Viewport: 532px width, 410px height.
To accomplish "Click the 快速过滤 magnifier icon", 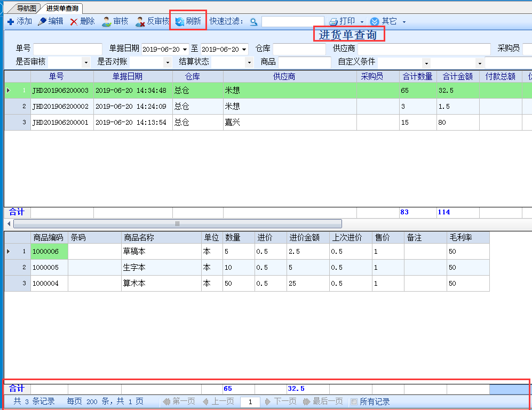I will pos(253,22).
